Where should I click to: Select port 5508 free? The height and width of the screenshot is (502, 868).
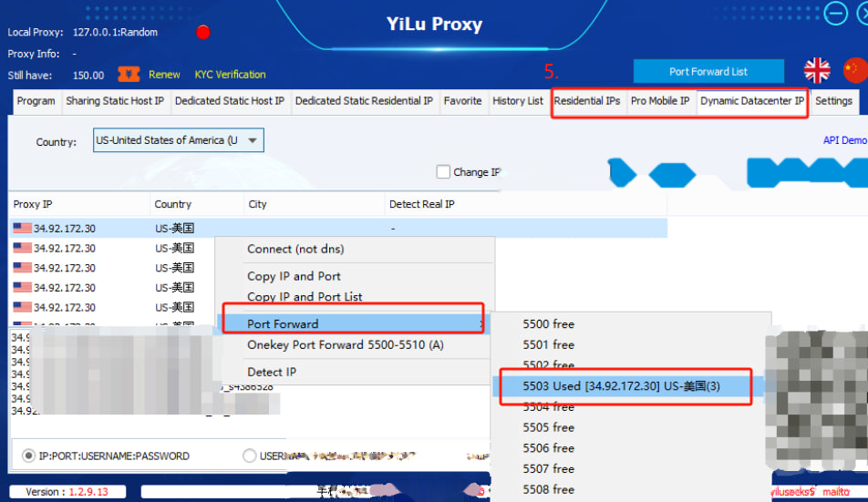point(549,489)
